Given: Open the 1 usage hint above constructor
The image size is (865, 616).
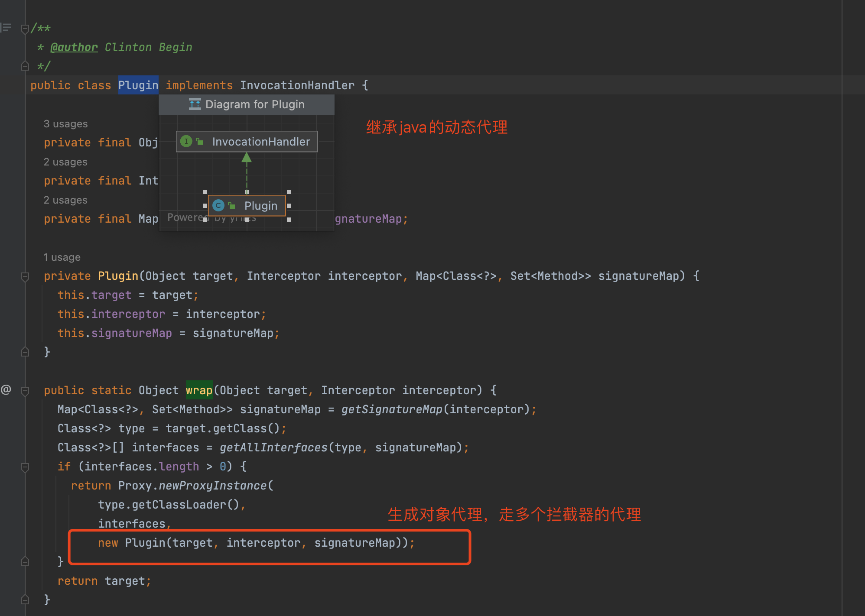Looking at the screenshot, I should [x=62, y=257].
